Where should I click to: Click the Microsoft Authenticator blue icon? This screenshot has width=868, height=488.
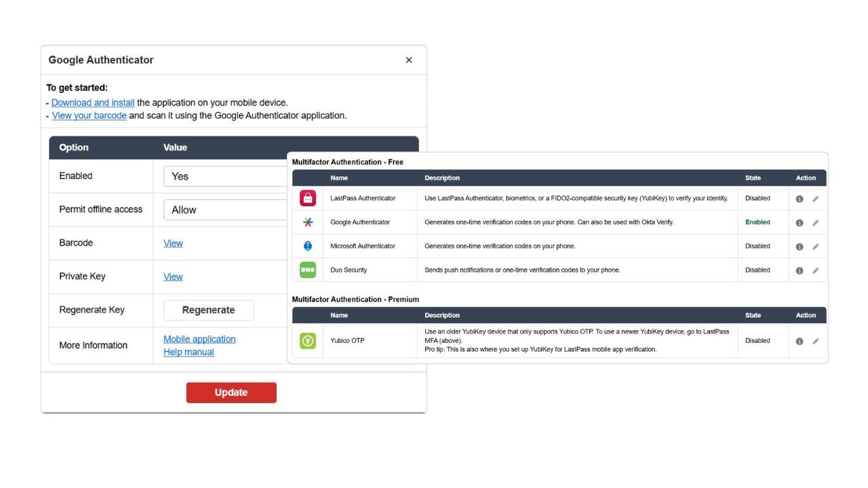click(x=308, y=246)
